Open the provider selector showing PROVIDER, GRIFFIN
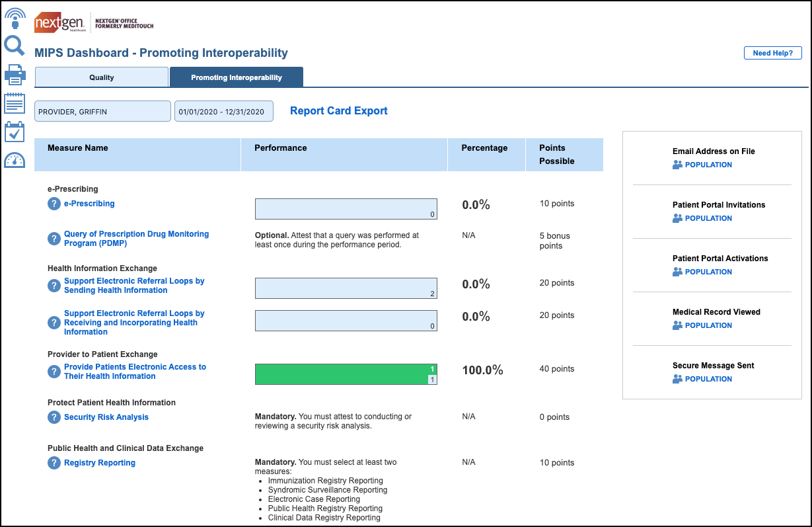Image resolution: width=812 pixels, height=527 pixels. (x=102, y=110)
